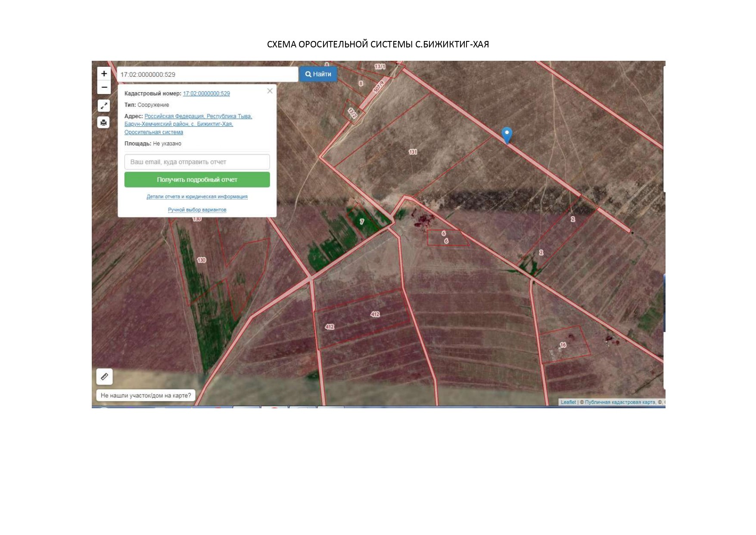Toggle fullscreen map view
This screenshot has height=535, width=756.
point(104,106)
